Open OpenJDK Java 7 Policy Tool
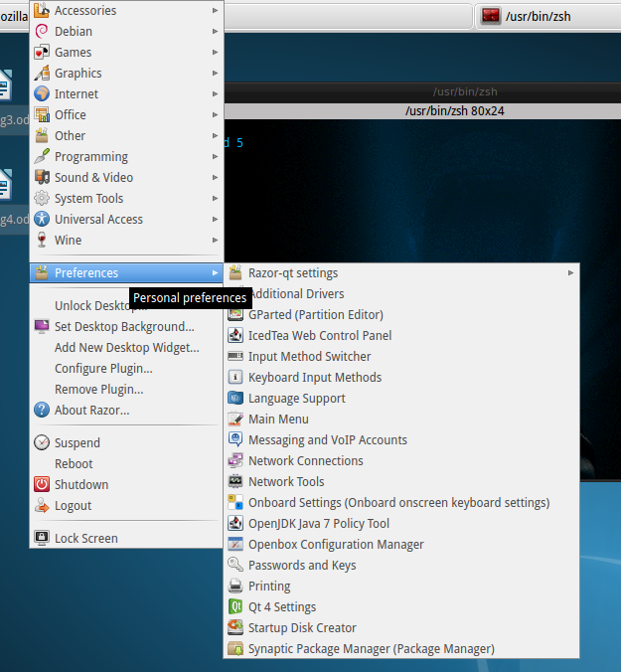Viewport: 621px width, 672px height. [x=401, y=523]
